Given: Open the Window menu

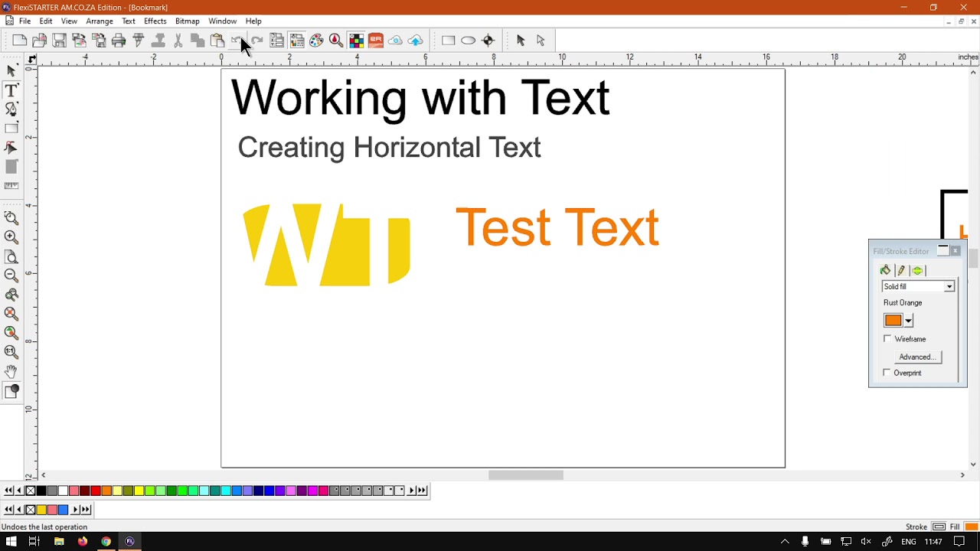Looking at the screenshot, I should [x=222, y=21].
